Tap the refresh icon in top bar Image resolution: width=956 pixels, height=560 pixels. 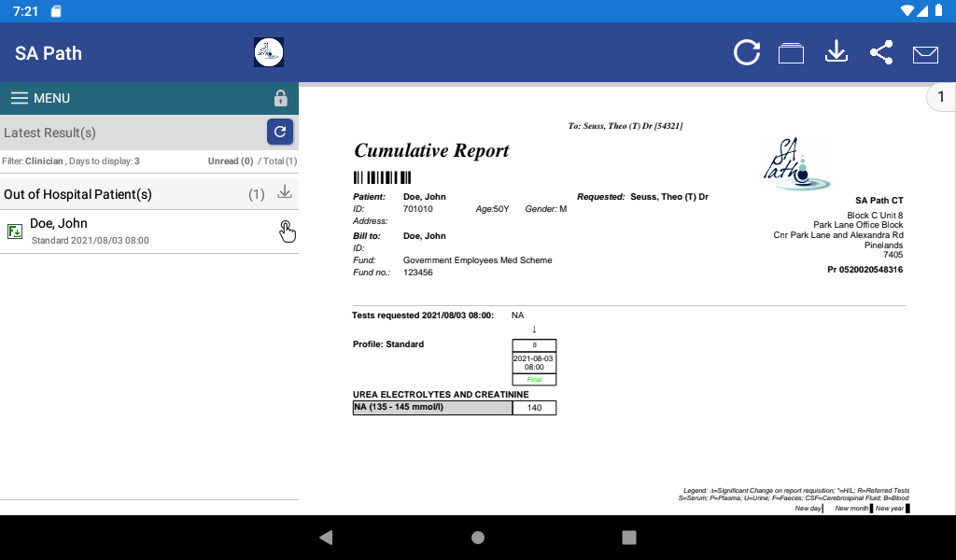pyautogui.click(x=746, y=53)
